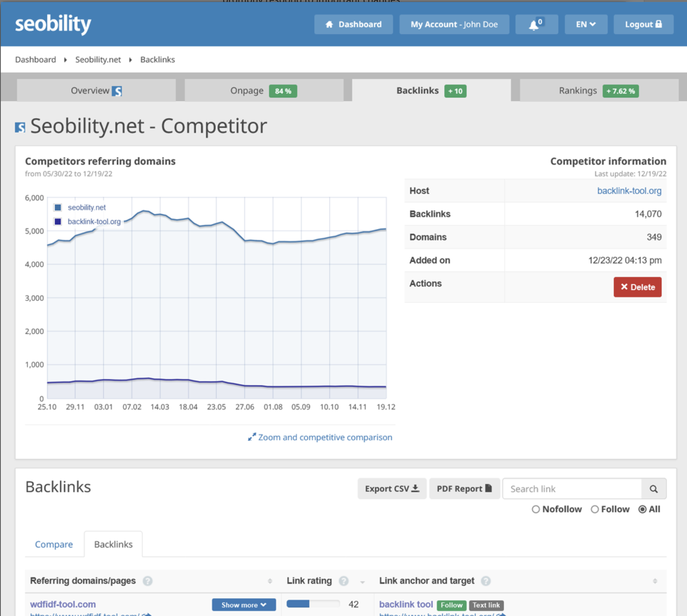This screenshot has height=616, width=687.
Task: Switch to the Overview tab
Action: 96,91
